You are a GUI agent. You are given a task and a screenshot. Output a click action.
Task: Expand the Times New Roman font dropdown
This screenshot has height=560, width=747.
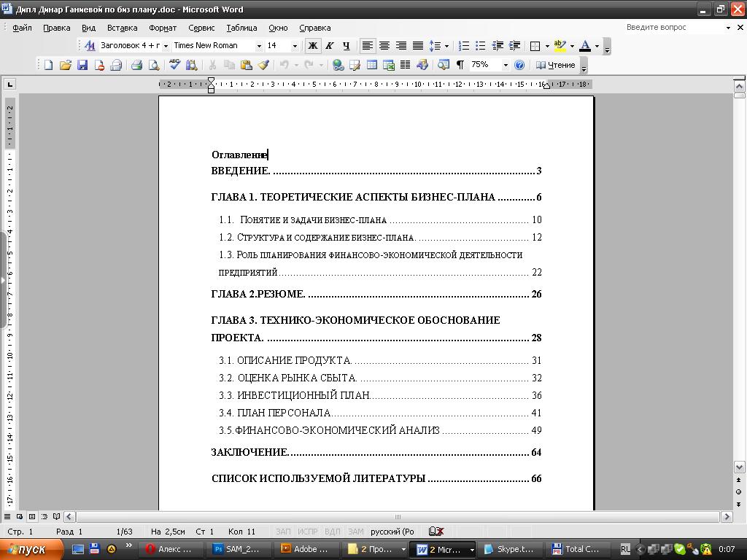click(x=259, y=46)
